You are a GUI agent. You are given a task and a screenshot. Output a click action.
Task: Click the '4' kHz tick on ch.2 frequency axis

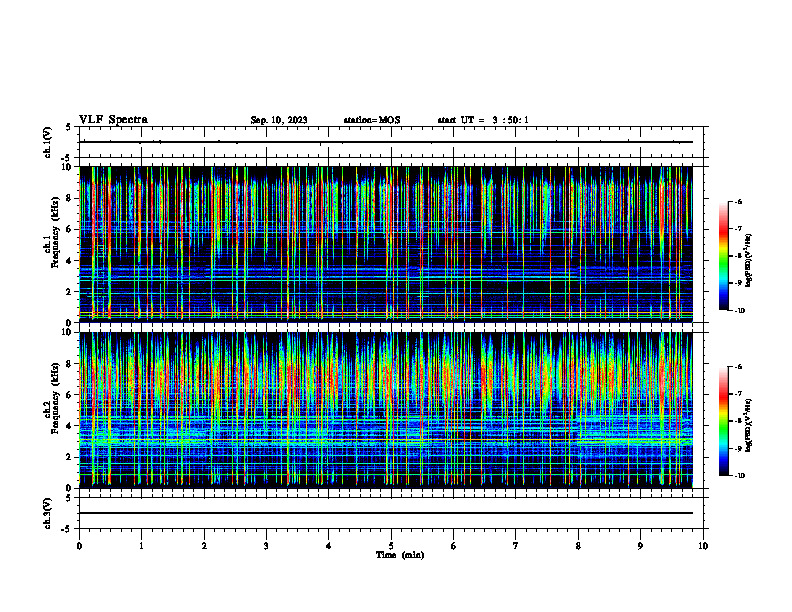pyautogui.click(x=70, y=426)
